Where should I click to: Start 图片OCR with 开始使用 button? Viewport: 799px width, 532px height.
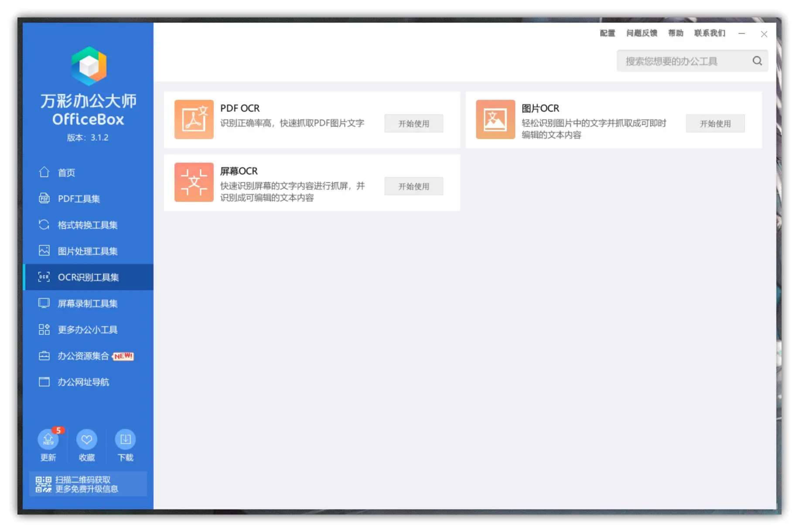point(715,123)
